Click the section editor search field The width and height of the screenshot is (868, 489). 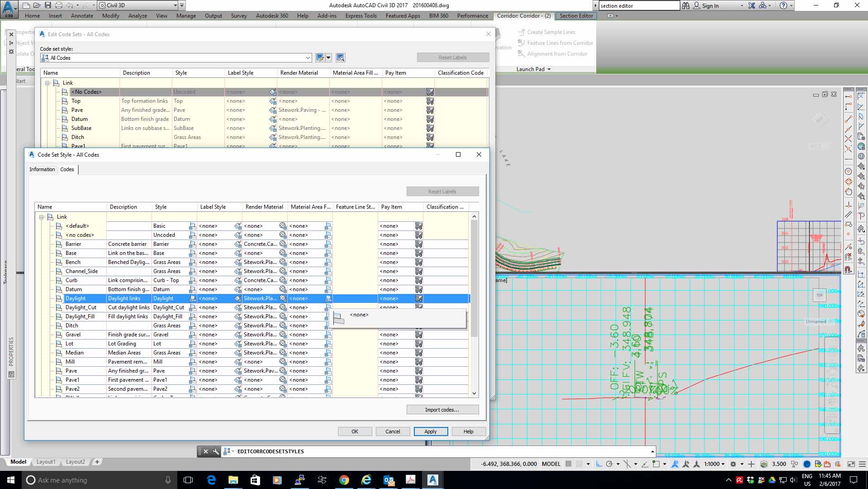tap(639, 5)
